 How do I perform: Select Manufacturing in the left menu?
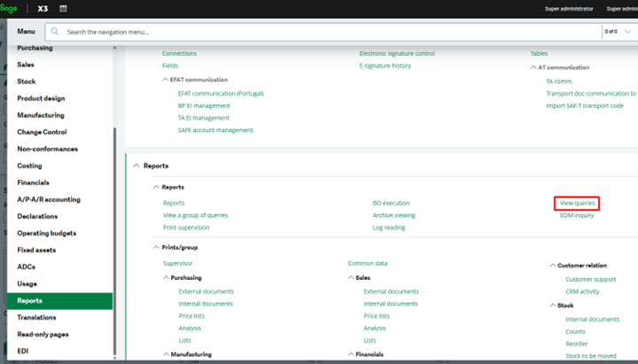tap(41, 115)
